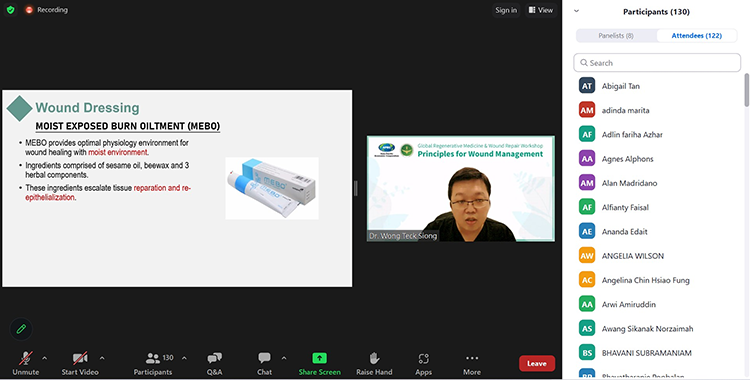Image resolution: width=750 pixels, height=380 pixels.
Task: Select attendee name Ananda Edait
Action: (625, 232)
